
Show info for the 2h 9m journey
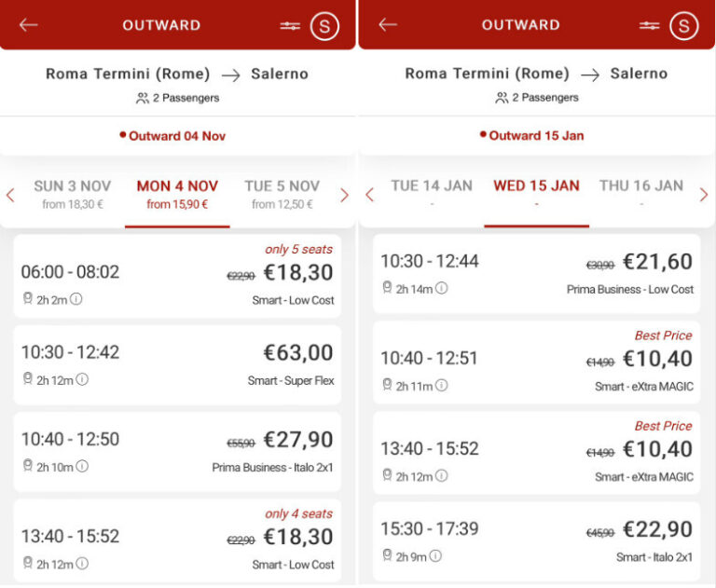[435, 556]
